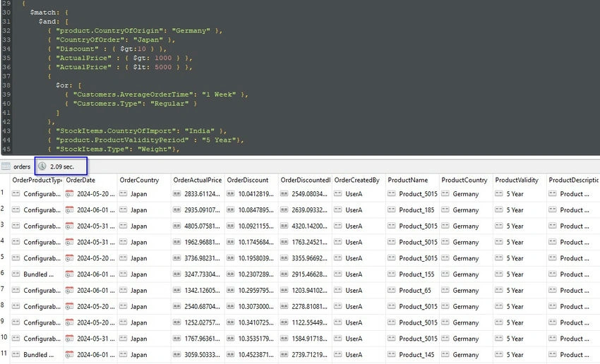Viewport: 600px width, 364px height.
Task: Select the discounted price cell 2915.46628
Action: pos(305,274)
